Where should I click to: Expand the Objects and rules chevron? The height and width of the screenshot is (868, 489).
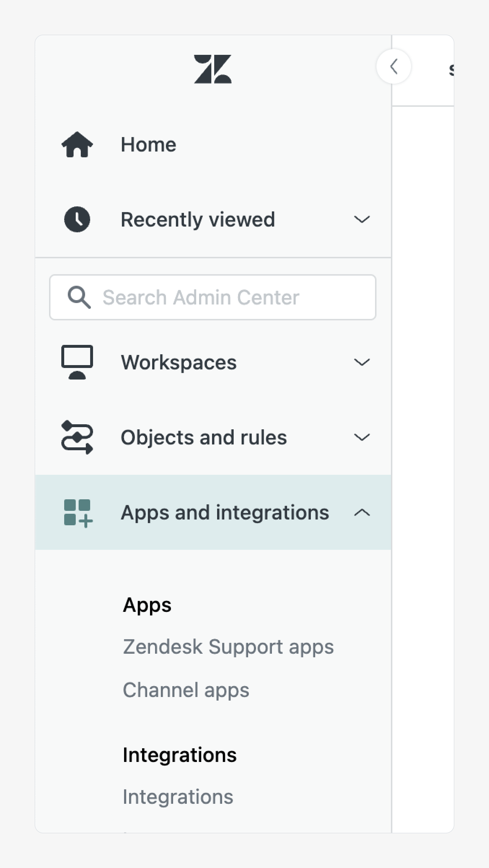pos(362,437)
